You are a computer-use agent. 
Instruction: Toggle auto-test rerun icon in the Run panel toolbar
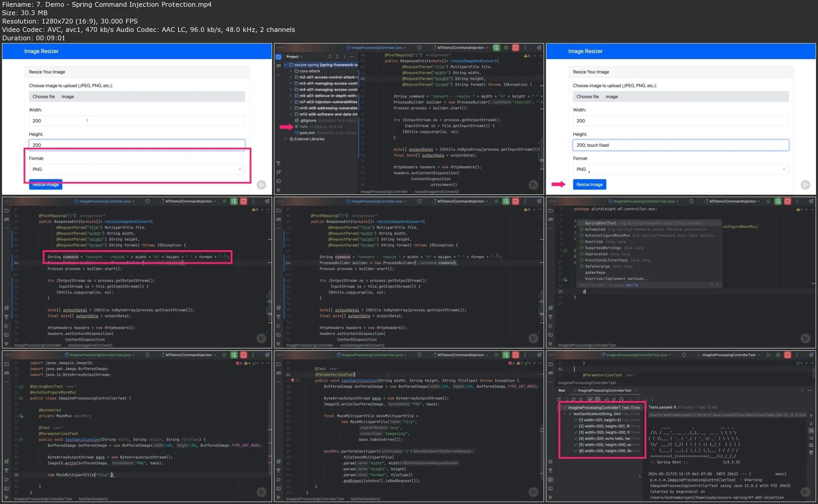pos(574,399)
